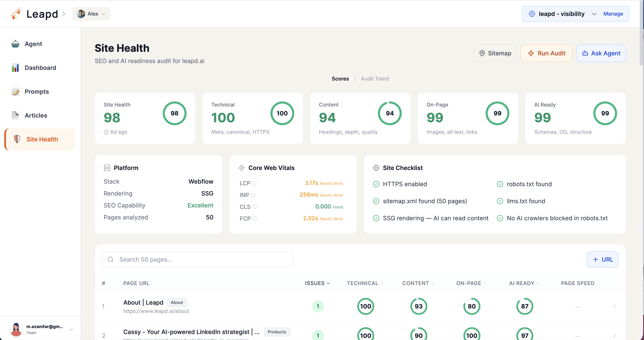Viewport: 644px width, 340px height.
Task: Click the location pin icon on Sitemap button
Action: (x=482, y=53)
